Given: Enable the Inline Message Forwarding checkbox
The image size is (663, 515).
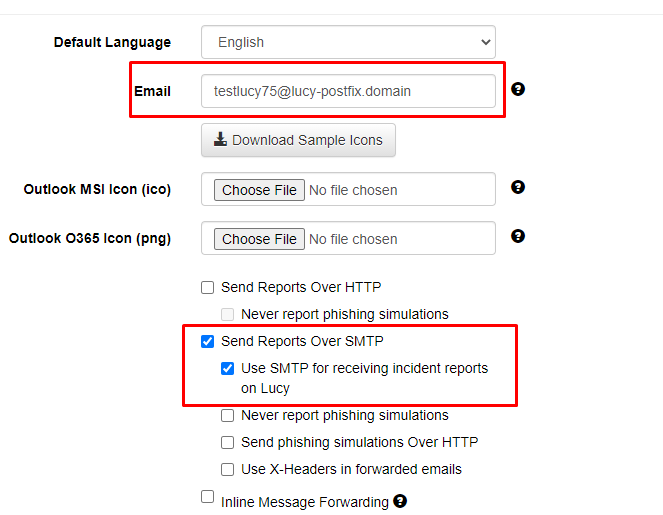Looking at the screenshot, I should click(207, 496).
